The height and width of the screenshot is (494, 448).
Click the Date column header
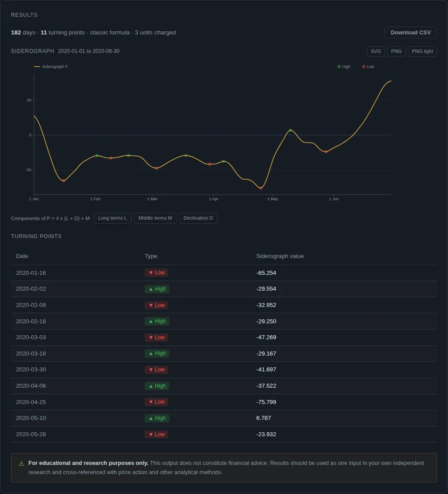(22, 256)
